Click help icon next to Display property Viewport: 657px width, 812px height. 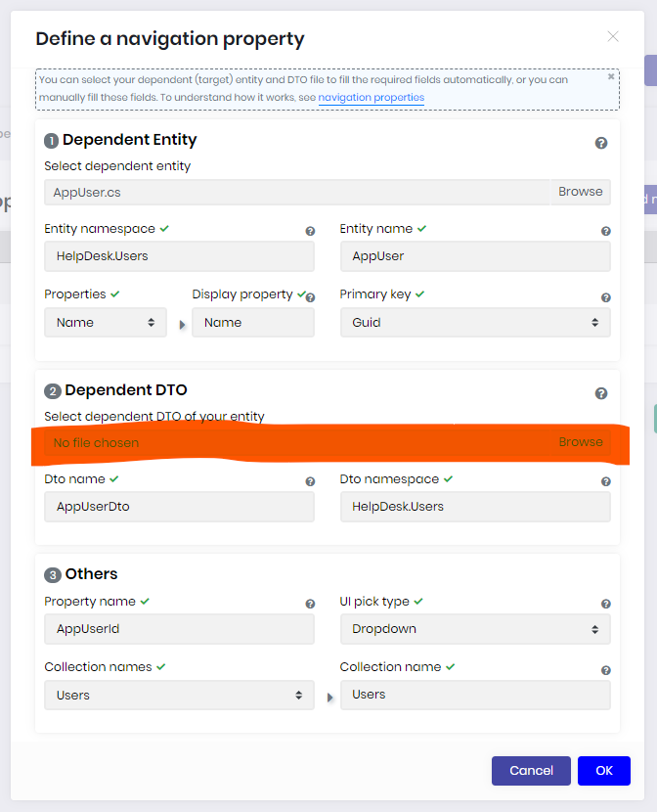click(x=310, y=297)
